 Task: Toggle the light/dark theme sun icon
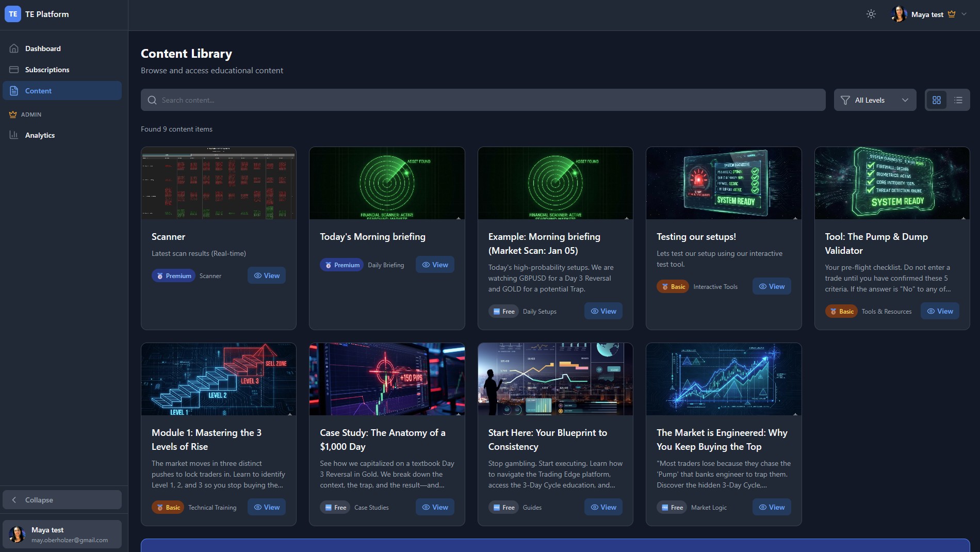coord(871,14)
